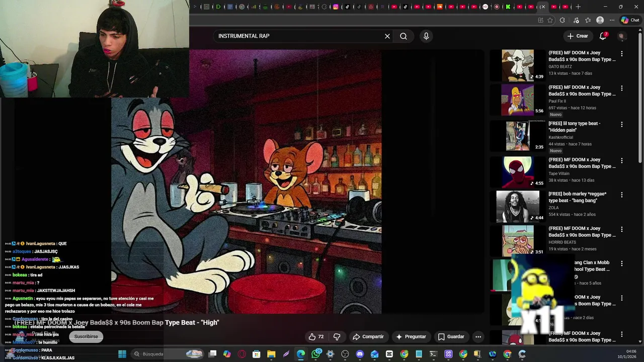Open Discord from the taskbar
644x362 pixels.
coord(360,354)
